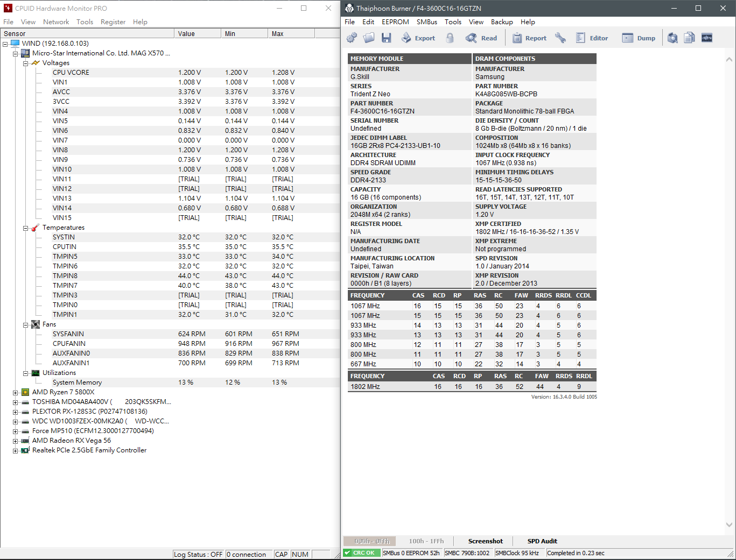Select the System Memory utilization row
This screenshot has height=560, width=736.
(170, 382)
